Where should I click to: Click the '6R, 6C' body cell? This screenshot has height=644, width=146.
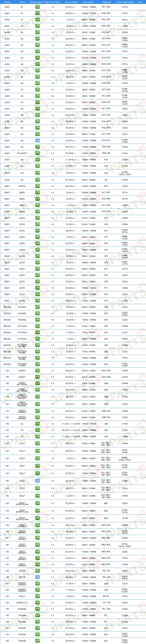tap(106, 596)
